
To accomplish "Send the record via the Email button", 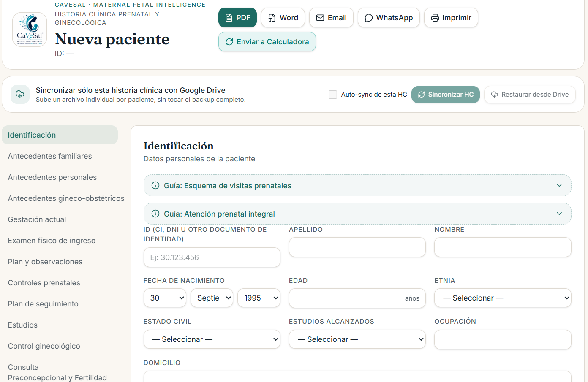I will pyautogui.click(x=331, y=18).
